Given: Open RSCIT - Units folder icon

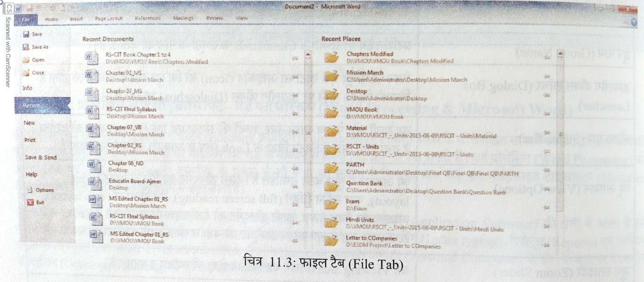Looking at the screenshot, I should (332, 150).
